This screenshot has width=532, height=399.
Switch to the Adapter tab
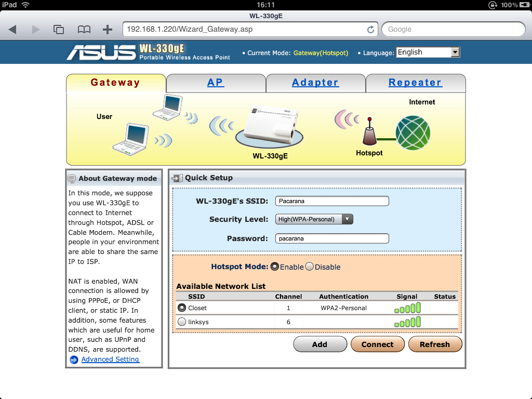315,83
